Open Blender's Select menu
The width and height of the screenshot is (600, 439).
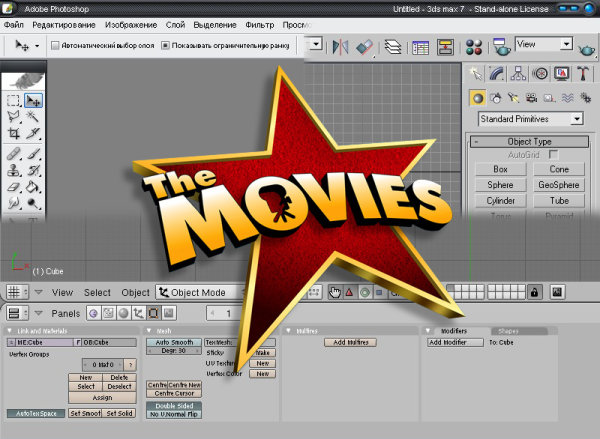click(97, 293)
